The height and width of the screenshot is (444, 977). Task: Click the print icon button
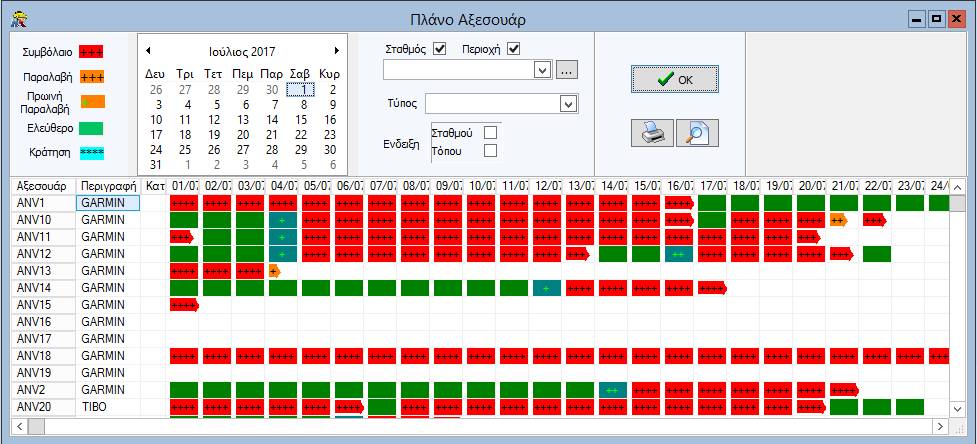(652, 133)
